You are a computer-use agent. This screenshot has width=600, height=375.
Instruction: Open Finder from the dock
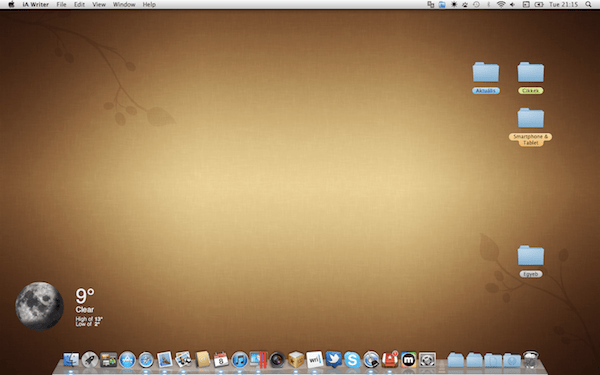point(71,360)
